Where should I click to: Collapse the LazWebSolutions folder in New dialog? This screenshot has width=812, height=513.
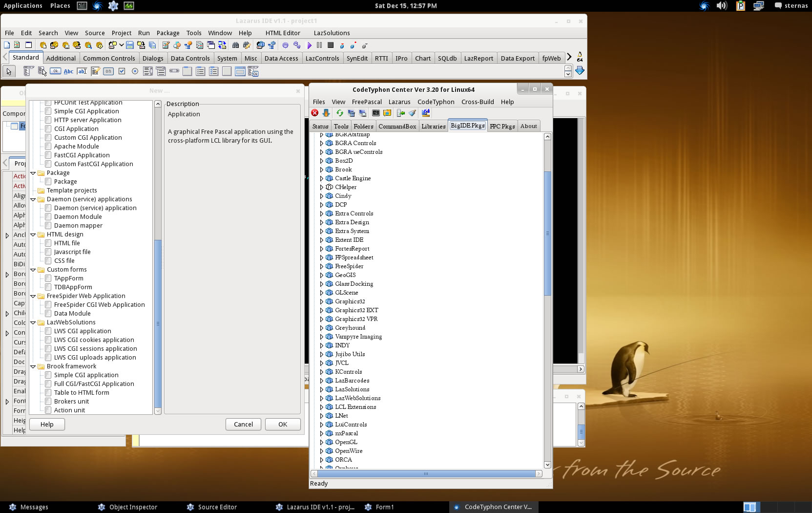pos(33,322)
